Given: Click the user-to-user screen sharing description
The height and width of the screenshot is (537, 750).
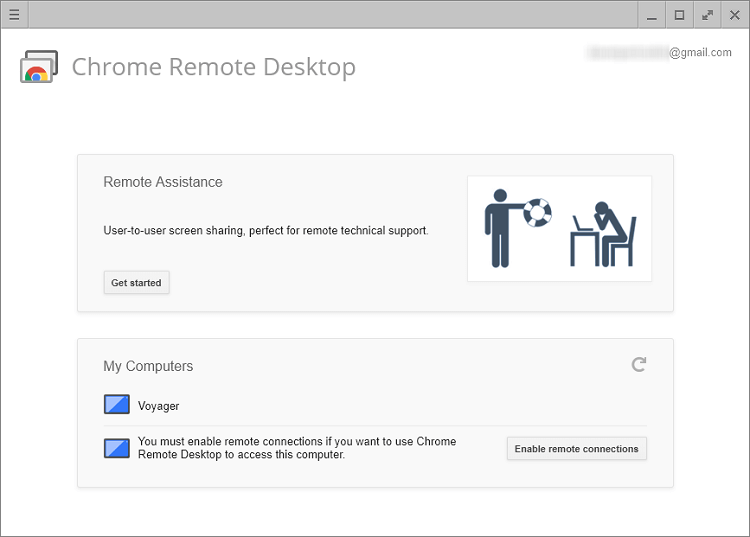Looking at the screenshot, I should (266, 230).
